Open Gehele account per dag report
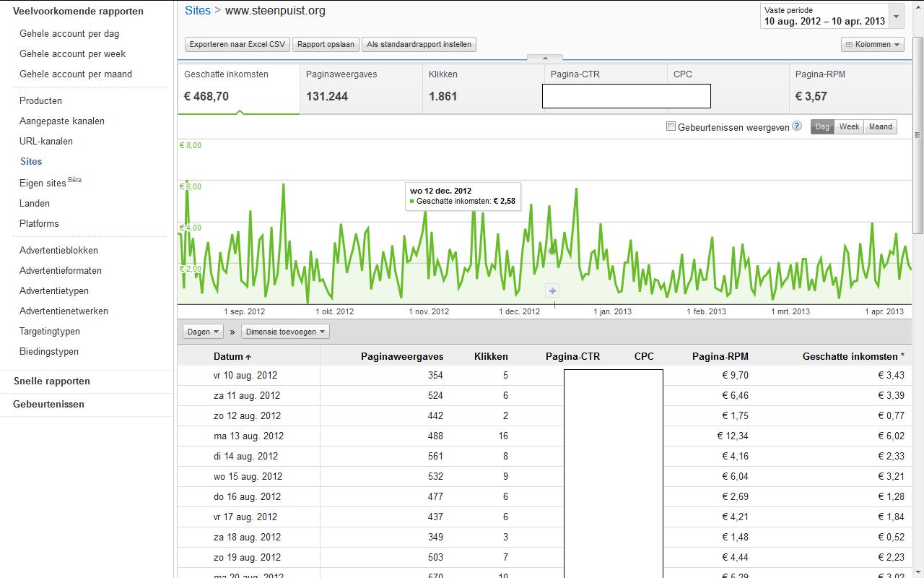This screenshot has width=924, height=578. point(69,33)
